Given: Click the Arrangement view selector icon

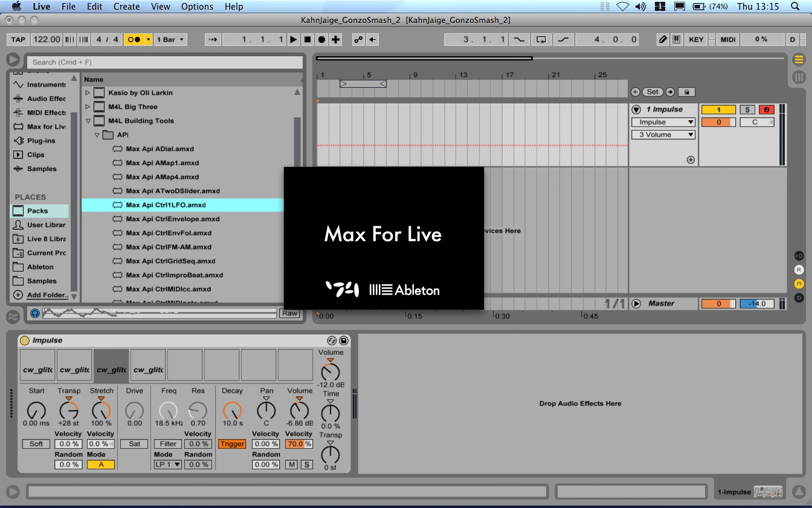Looking at the screenshot, I should 799,59.
